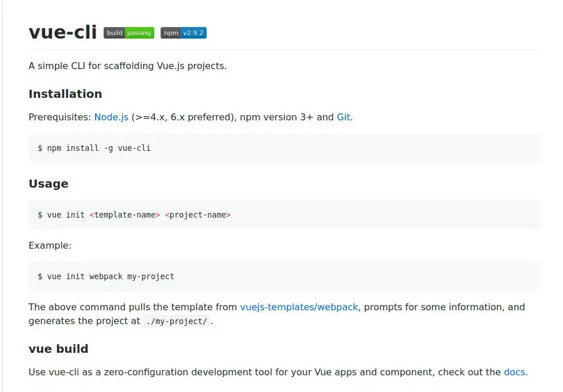Click the <template-name> placeholder in the usage command

coord(124,215)
